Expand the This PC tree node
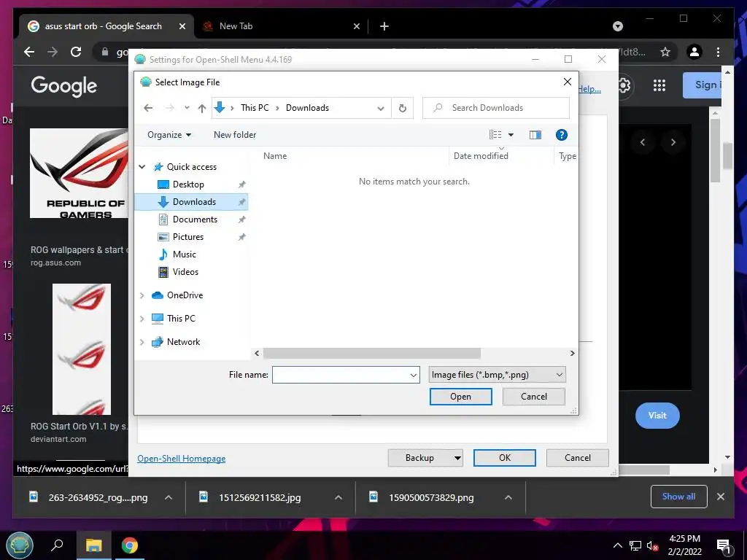747x560 pixels. point(142,319)
